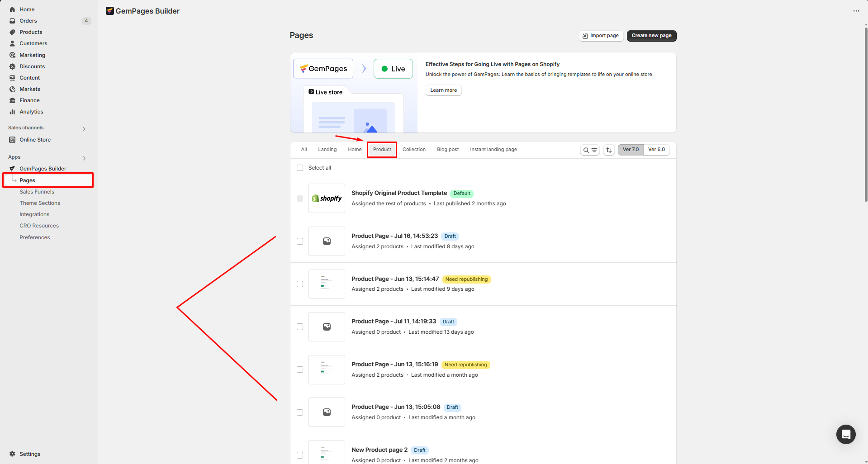Viewport: 868px width, 464px height.
Task: Switch to the Collection tab
Action: (x=414, y=150)
